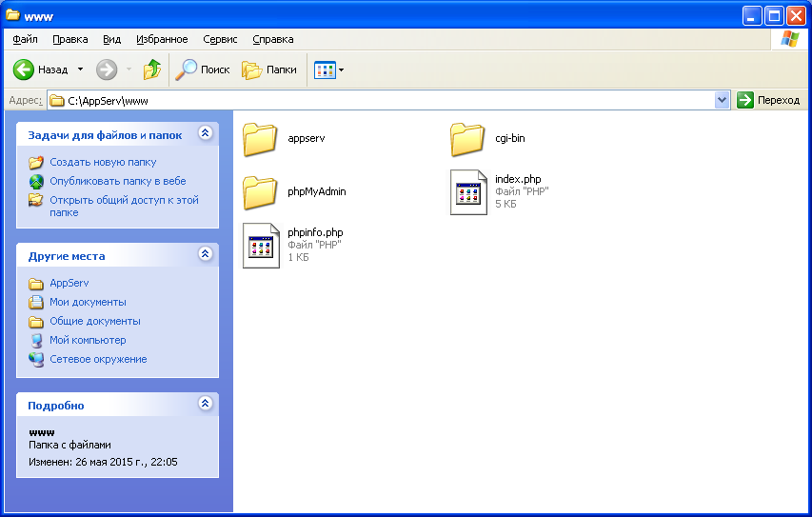Viewport: 812px width, 517px height.
Task: Click the www folder icon in title bar
Action: pos(13,15)
